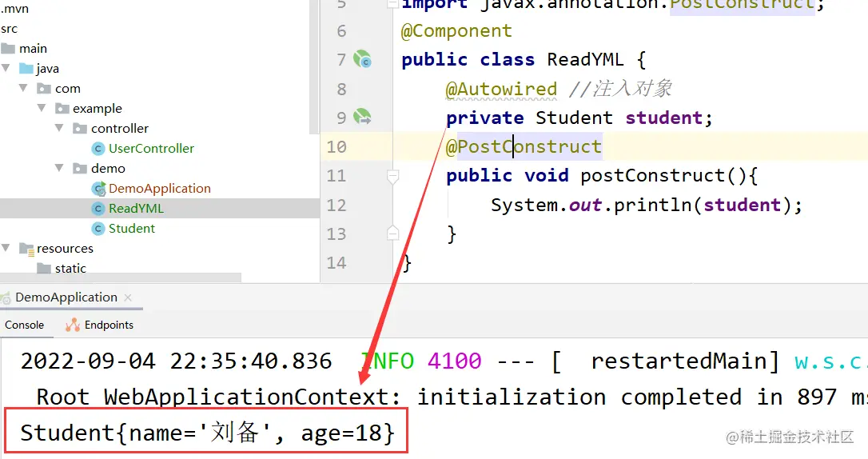Click line number 14 in the gutter

coord(336,263)
